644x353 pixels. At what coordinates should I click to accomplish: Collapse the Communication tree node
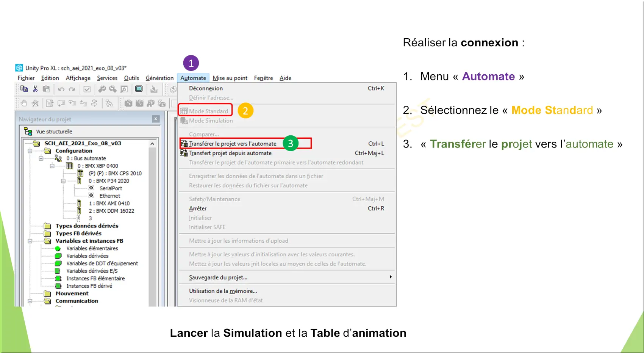point(30,301)
